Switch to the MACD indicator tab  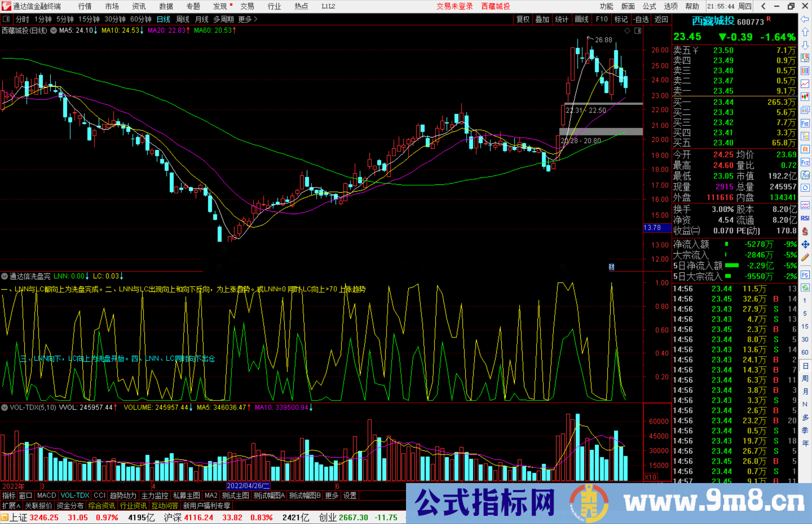(x=46, y=495)
